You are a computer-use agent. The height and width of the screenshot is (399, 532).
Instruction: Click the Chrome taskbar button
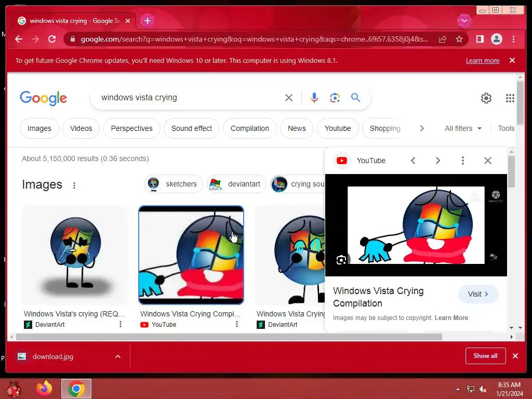pos(76,389)
